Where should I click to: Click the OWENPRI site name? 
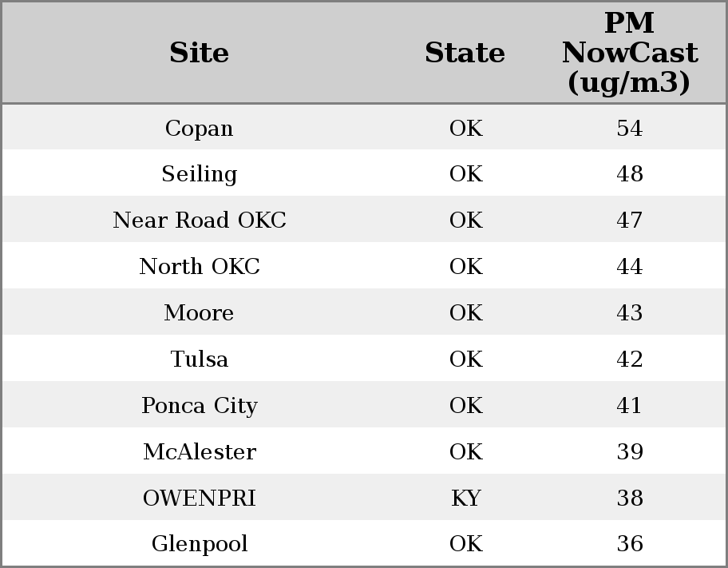199,498
